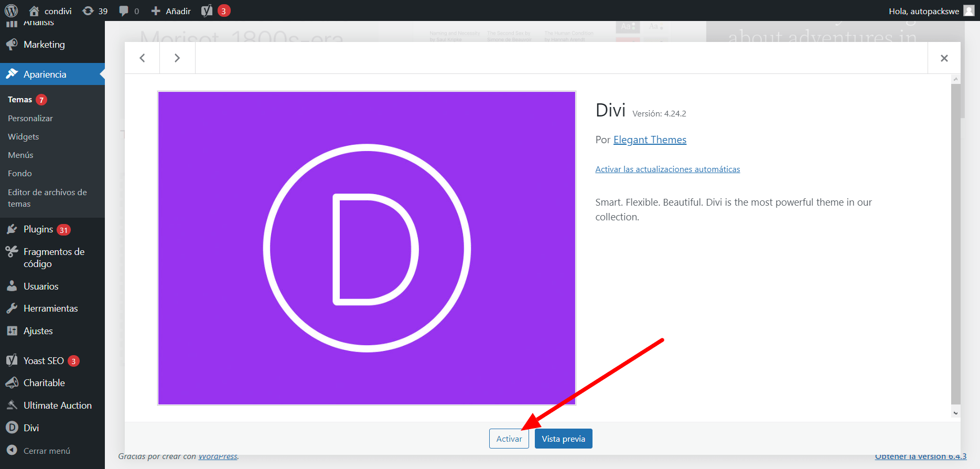980x469 pixels.
Task: Open Personalizar under Apariencia
Action: [x=30, y=119]
